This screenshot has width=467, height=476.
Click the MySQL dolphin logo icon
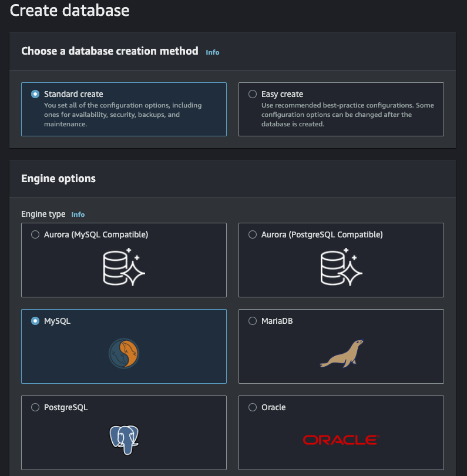click(124, 353)
